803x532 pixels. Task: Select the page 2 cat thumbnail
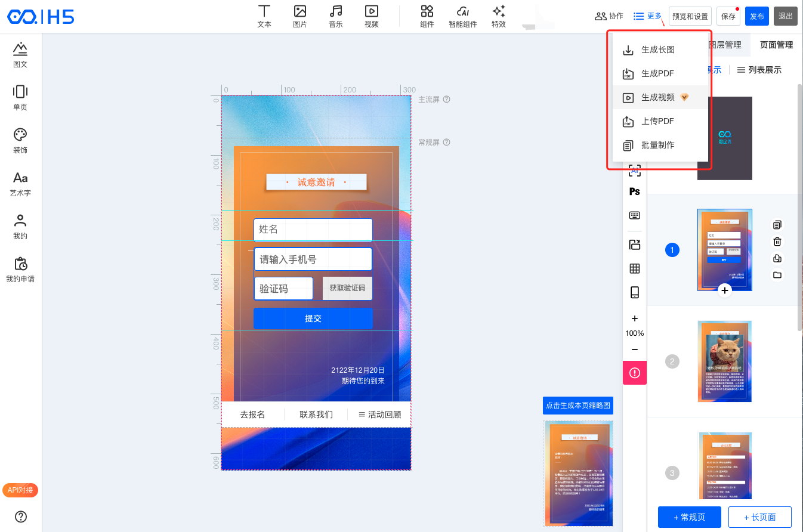coord(725,361)
